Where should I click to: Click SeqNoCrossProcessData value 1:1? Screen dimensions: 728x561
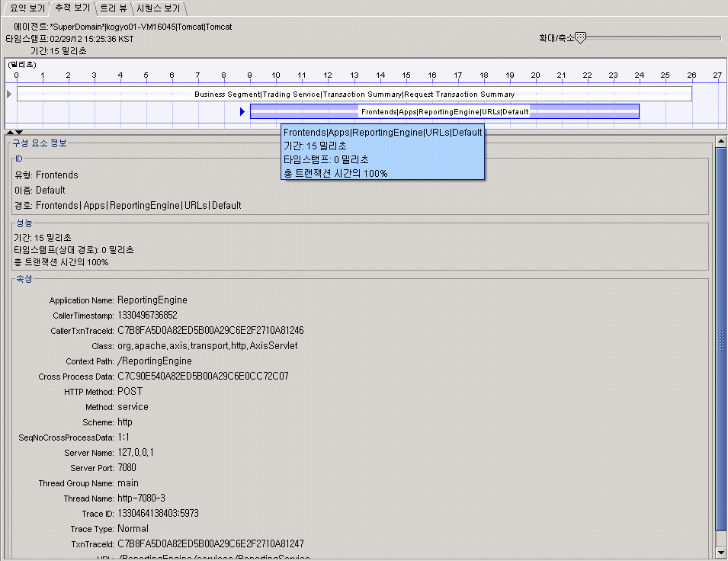(x=123, y=437)
